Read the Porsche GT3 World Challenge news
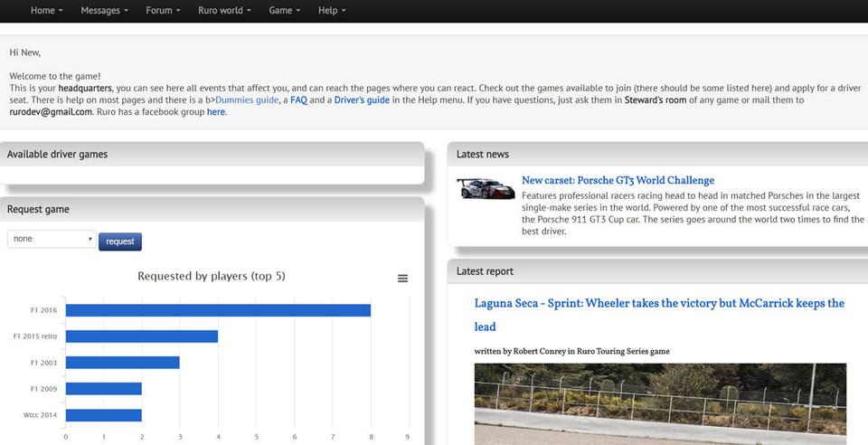 tap(618, 180)
